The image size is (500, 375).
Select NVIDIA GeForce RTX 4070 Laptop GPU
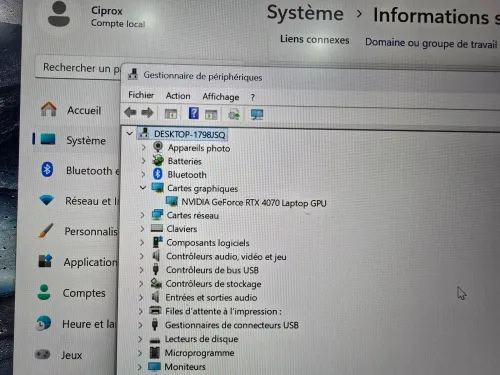pos(254,202)
